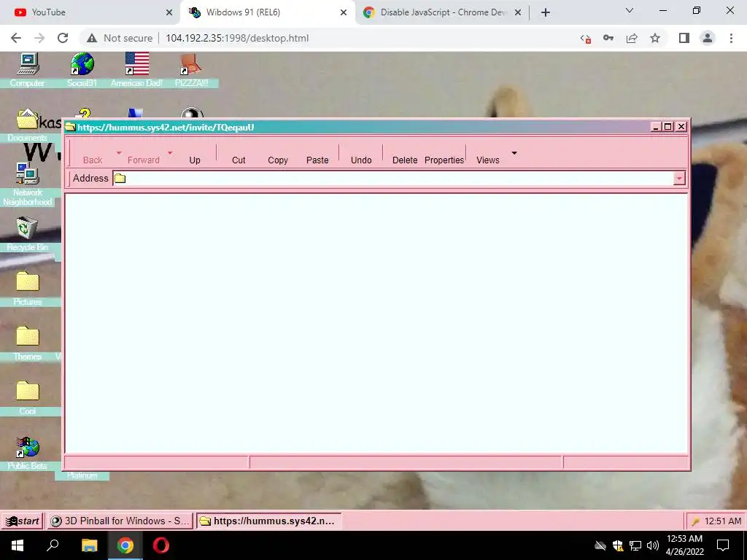Open the Views dropdown arrow
Viewport: 747px width, 560px height.
click(514, 153)
